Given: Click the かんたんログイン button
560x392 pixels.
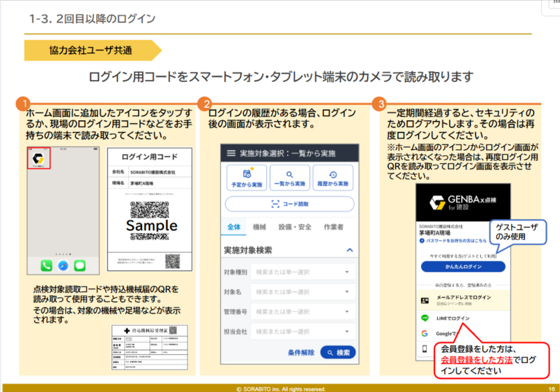Looking at the screenshot, I should [x=463, y=267].
